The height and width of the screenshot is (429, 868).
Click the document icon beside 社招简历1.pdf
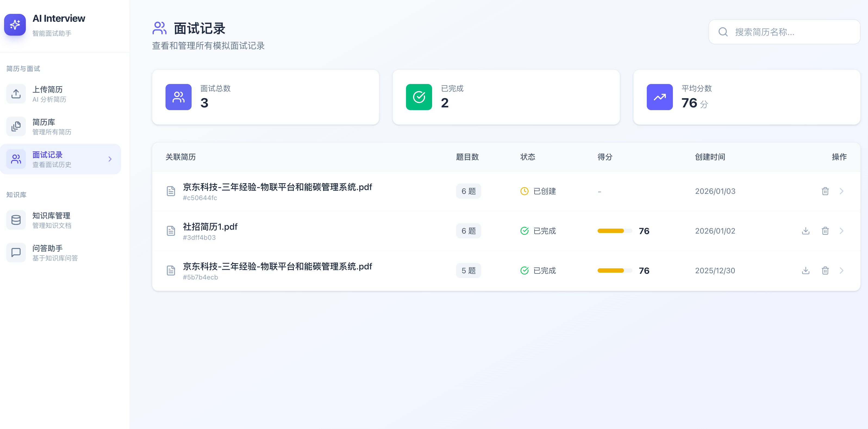(x=171, y=231)
